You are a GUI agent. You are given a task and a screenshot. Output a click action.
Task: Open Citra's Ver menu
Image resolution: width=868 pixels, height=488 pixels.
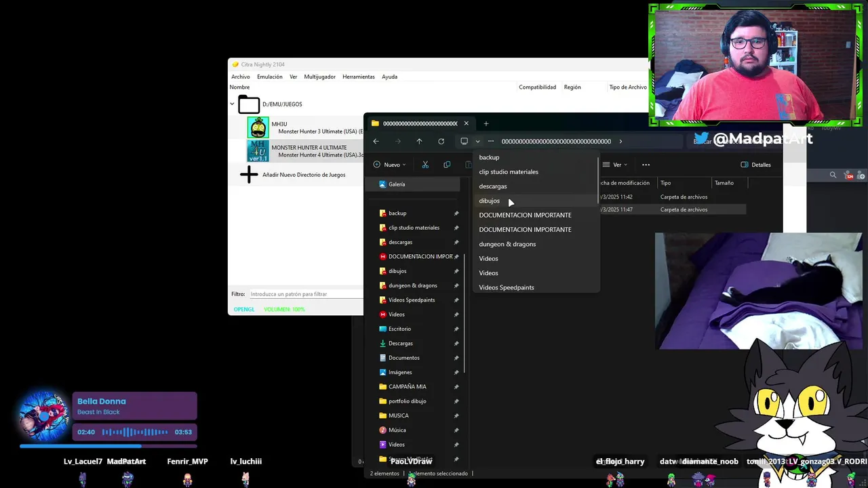point(293,77)
